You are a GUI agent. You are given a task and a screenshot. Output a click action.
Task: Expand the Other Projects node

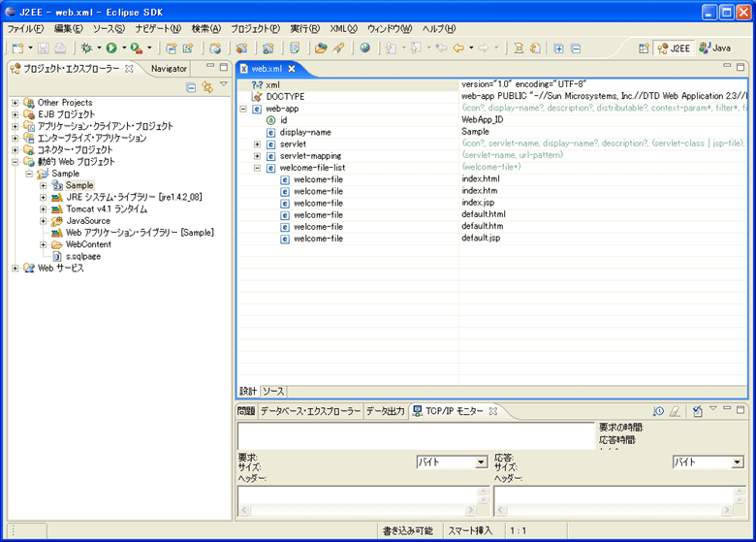pyautogui.click(x=16, y=103)
